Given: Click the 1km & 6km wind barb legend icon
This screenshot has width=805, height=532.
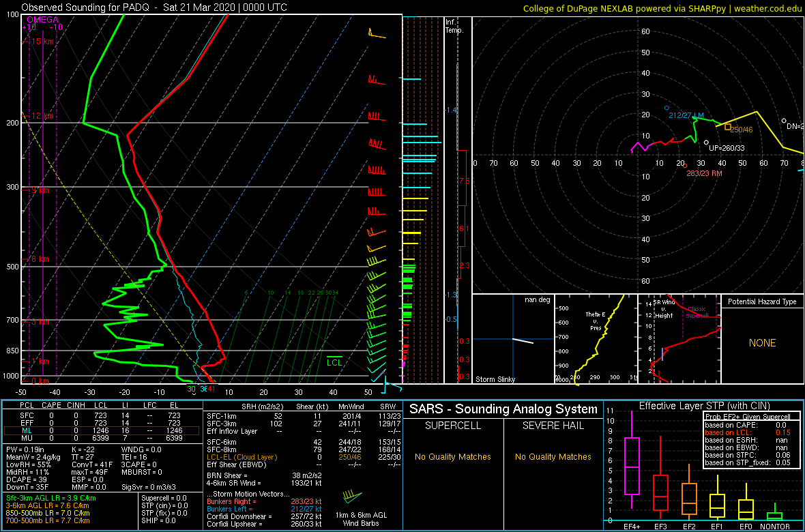Looking at the screenshot, I should [352, 496].
